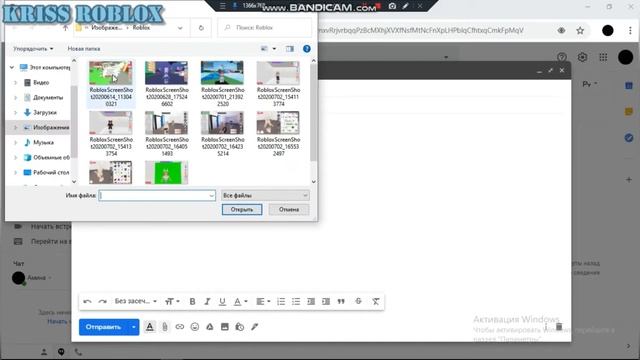Select thumbnail RobloxScreenShot20200701_21392
Screen dimensions: 640x360
click(222, 84)
